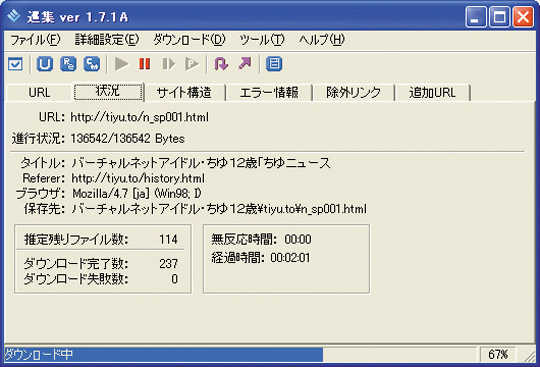540x367 pixels.
Task: Start download with the play icon
Action: coord(121,64)
